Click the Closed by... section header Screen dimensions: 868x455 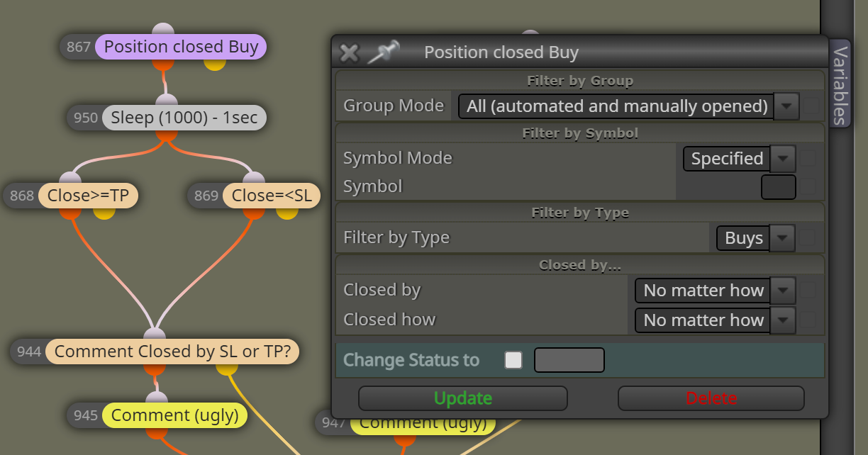tap(580, 265)
